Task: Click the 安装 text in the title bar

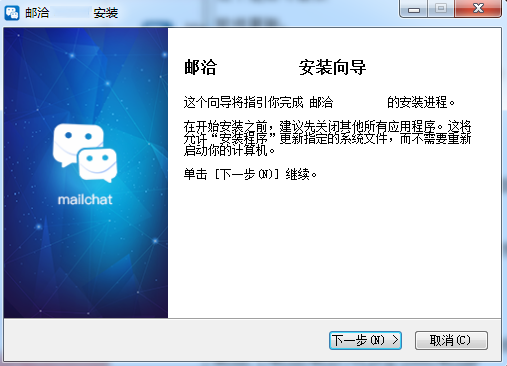Action: click(106, 13)
